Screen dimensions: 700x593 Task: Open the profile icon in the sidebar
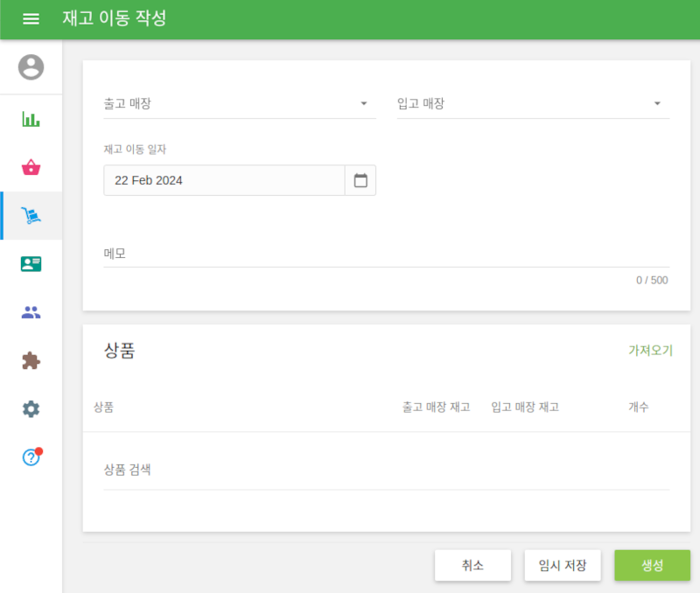(x=31, y=67)
